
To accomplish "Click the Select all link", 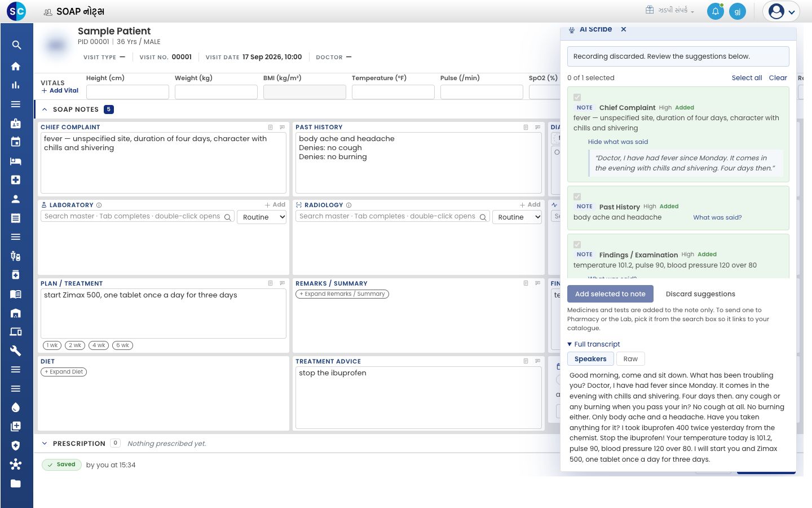I will 747,78.
